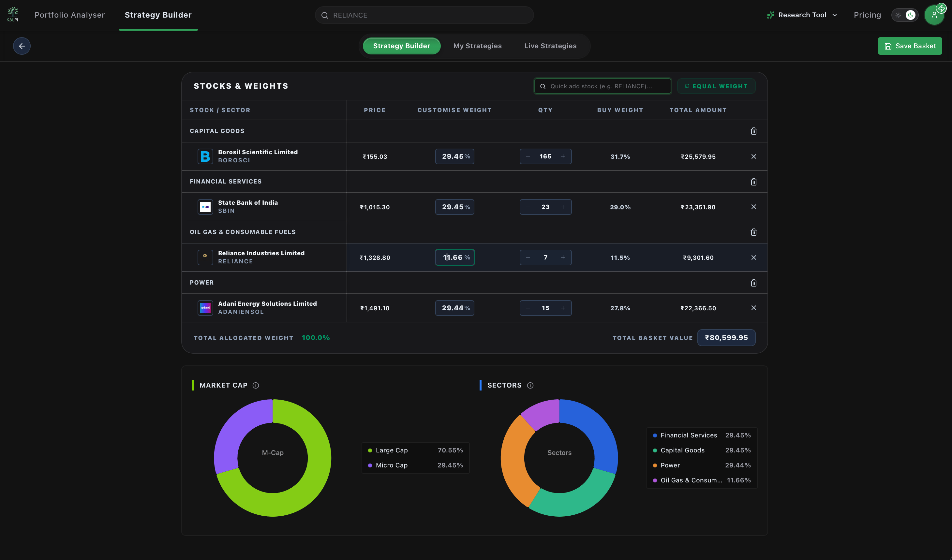Remove Adani Energy Solutions row
This screenshot has height=560, width=952.
pos(753,308)
